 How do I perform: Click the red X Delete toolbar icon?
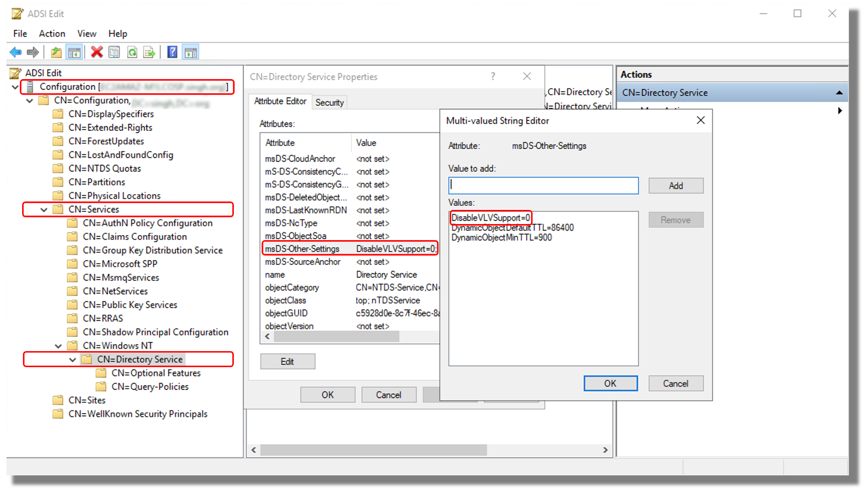pyautogui.click(x=96, y=52)
